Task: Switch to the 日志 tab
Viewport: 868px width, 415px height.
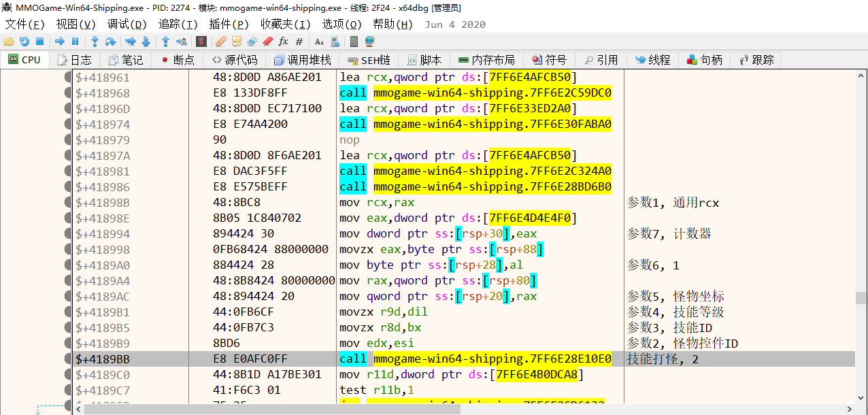Action: coord(74,60)
